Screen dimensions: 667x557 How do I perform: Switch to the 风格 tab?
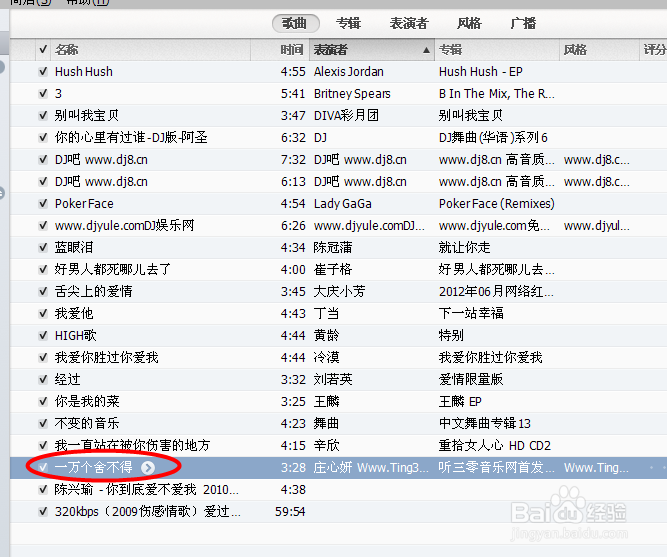tap(469, 23)
